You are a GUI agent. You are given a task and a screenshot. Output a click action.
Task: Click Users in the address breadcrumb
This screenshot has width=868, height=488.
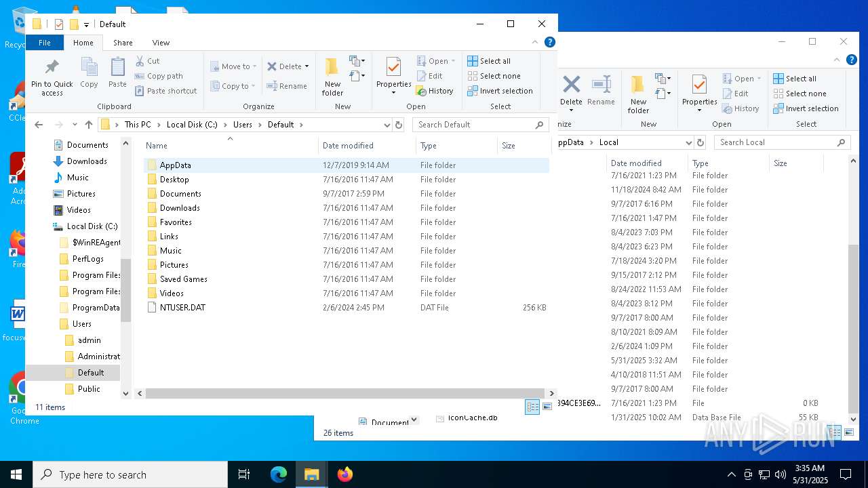[x=242, y=125]
